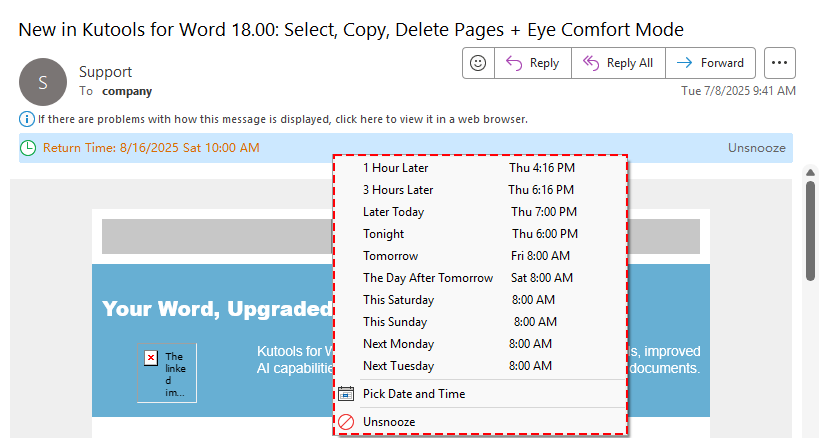Click the Reply All button

point(618,63)
